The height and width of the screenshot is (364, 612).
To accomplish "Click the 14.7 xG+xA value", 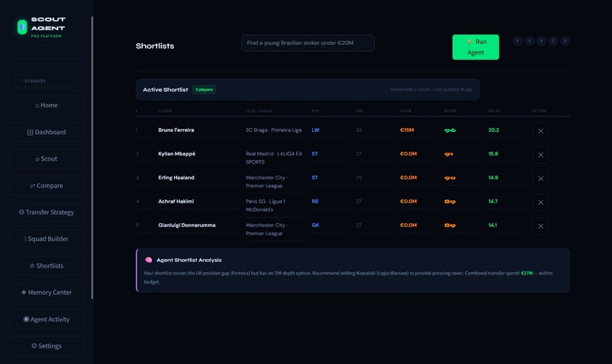I will tap(493, 201).
